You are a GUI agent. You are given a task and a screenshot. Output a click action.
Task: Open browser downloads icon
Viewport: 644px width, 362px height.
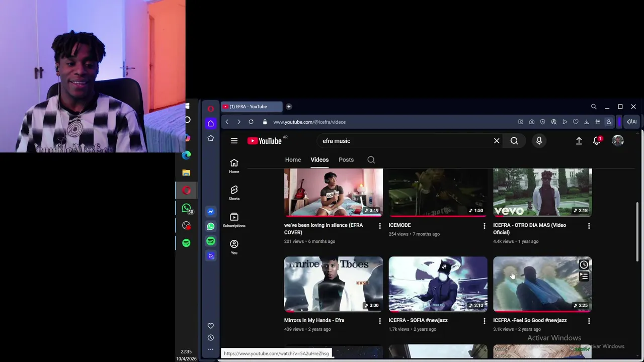(x=587, y=122)
